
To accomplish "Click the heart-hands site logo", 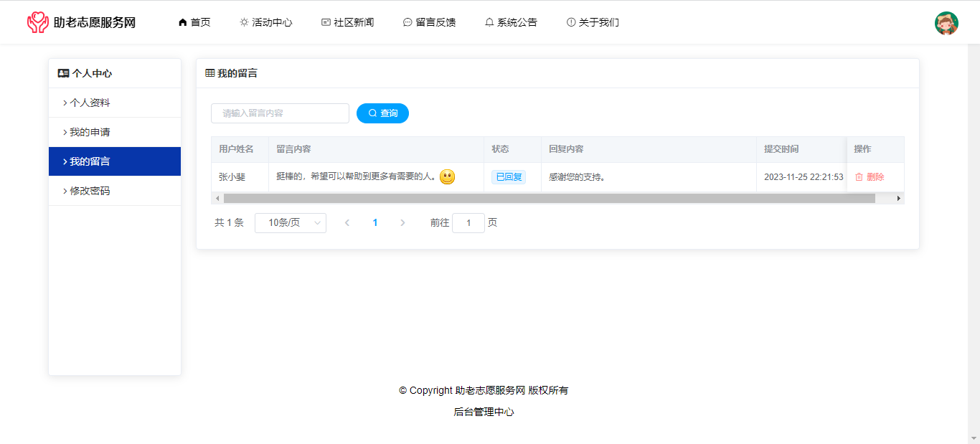I will (x=37, y=22).
